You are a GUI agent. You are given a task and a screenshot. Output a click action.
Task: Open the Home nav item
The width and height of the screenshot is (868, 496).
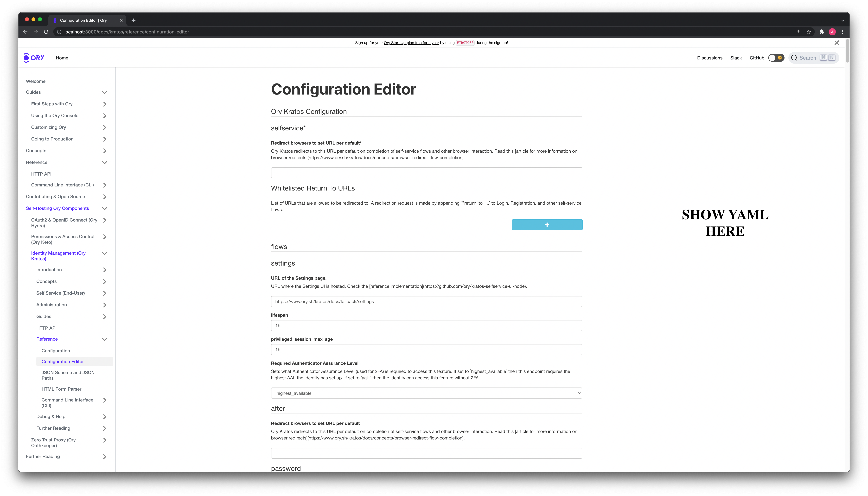[62, 58]
